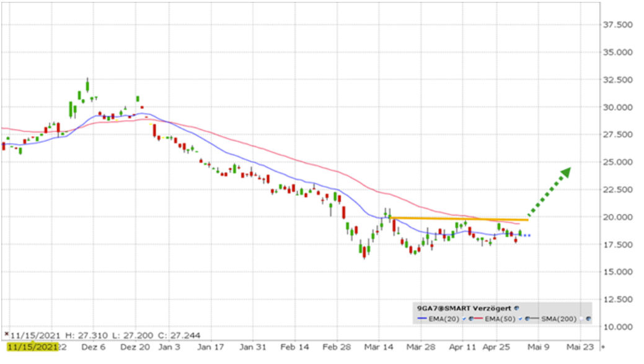The image size is (644, 364).
Task: Click the 20.000 price axis label
Action: pos(618,217)
